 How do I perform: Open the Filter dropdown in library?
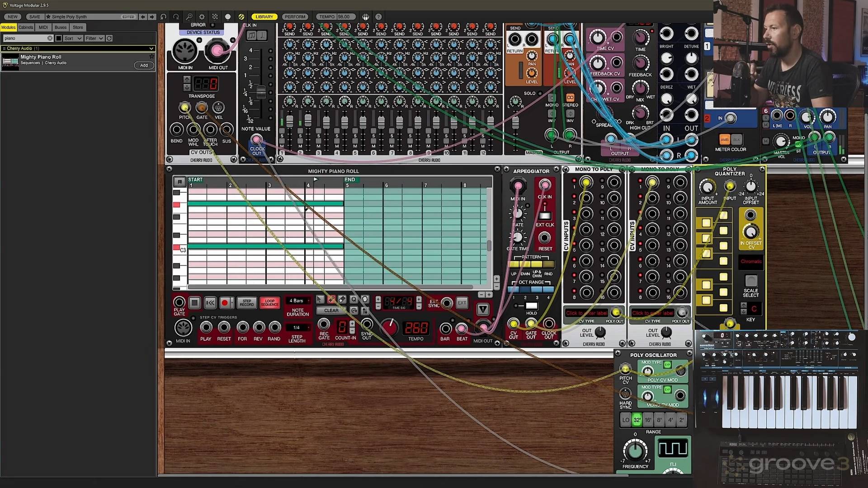coord(95,38)
